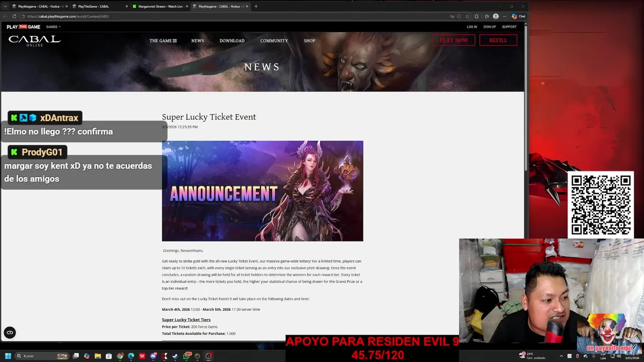Open Discord from the taskbar
The height and width of the screenshot is (362, 644).
tap(153, 356)
